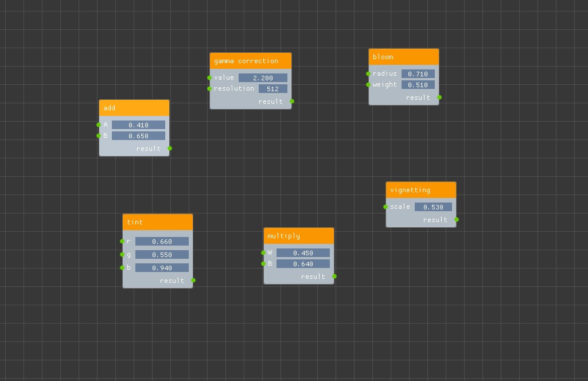Click the add node result output port

pyautogui.click(x=170, y=149)
